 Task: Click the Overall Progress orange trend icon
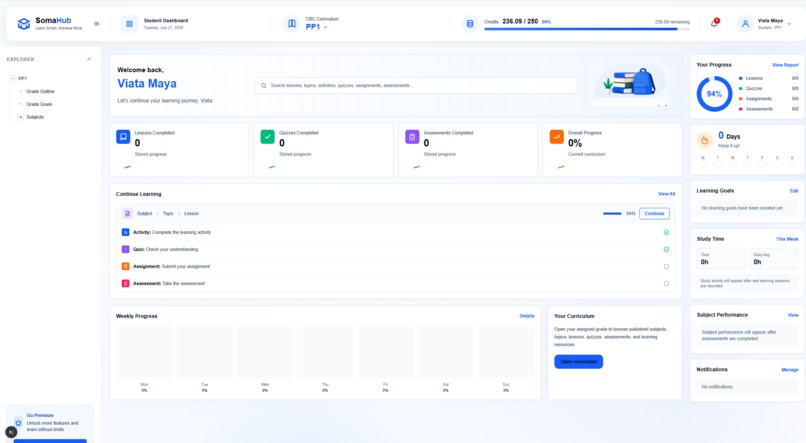pyautogui.click(x=557, y=137)
